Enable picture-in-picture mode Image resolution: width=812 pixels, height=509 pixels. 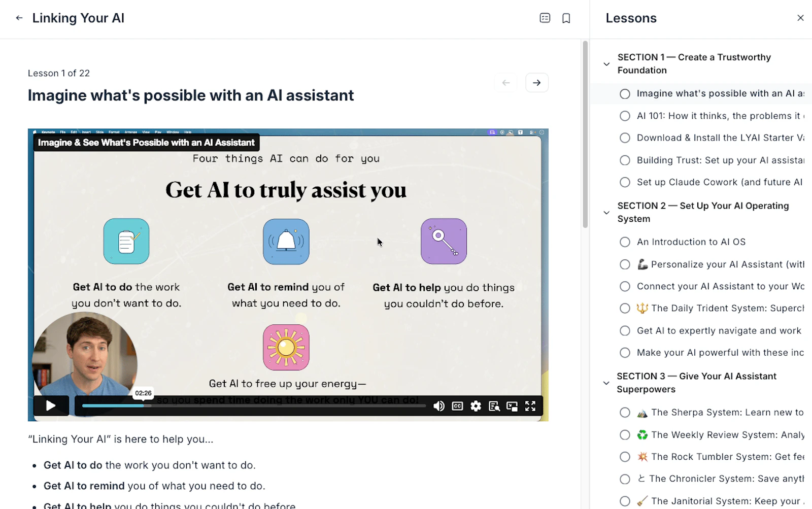coord(512,406)
